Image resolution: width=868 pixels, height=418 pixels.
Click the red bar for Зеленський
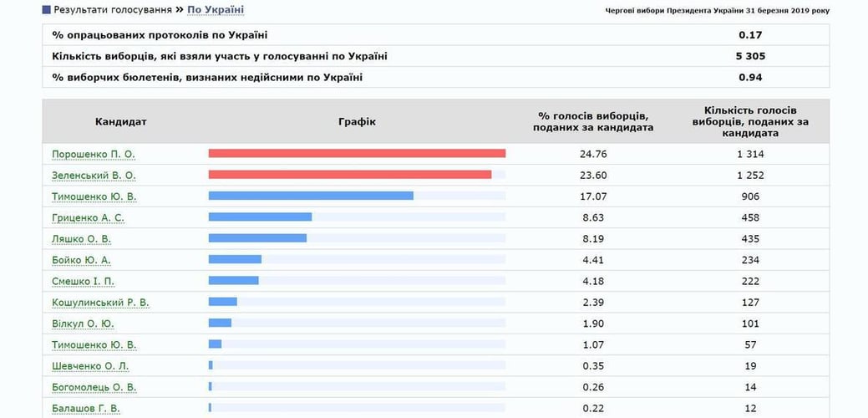pyautogui.click(x=350, y=175)
